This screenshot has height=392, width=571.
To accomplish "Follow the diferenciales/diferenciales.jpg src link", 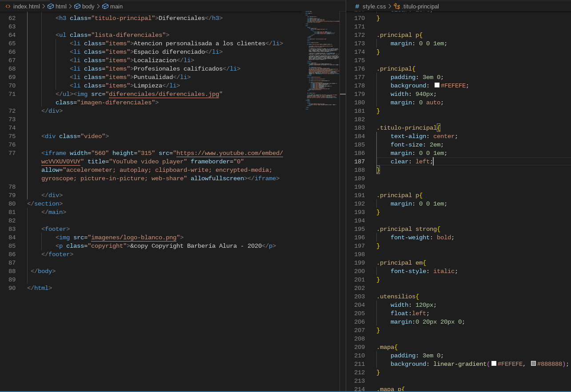I will tap(164, 94).
